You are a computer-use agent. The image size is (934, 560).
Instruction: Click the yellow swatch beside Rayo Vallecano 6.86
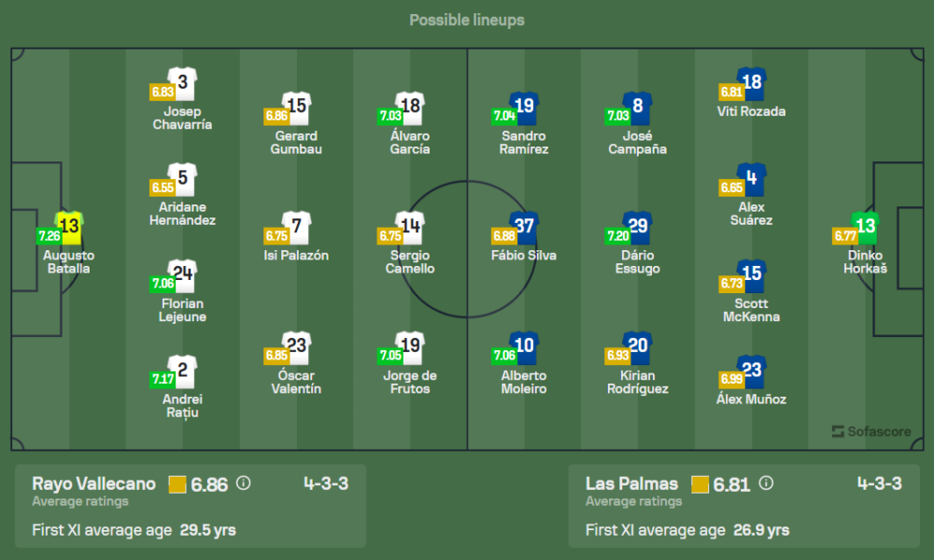click(177, 484)
